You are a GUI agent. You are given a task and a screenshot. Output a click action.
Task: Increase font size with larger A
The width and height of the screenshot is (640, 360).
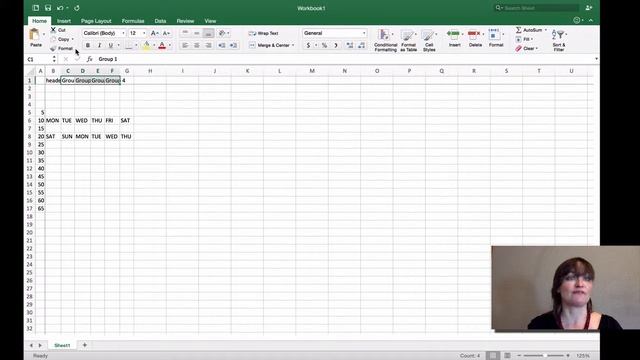tap(154, 33)
